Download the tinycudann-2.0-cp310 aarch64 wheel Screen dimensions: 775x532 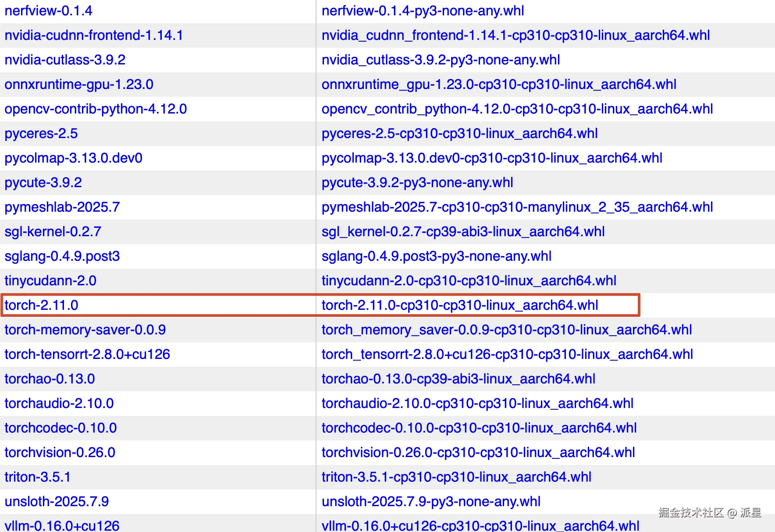[x=469, y=280]
